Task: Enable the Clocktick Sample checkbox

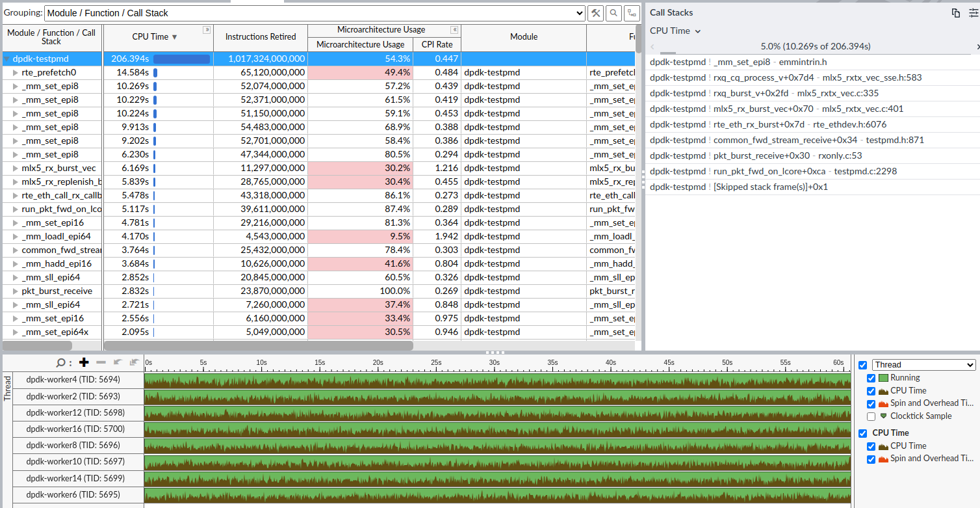Action: [x=871, y=416]
